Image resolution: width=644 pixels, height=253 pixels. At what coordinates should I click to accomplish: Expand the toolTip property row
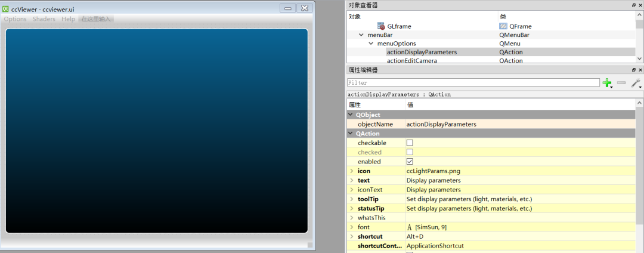click(x=352, y=199)
